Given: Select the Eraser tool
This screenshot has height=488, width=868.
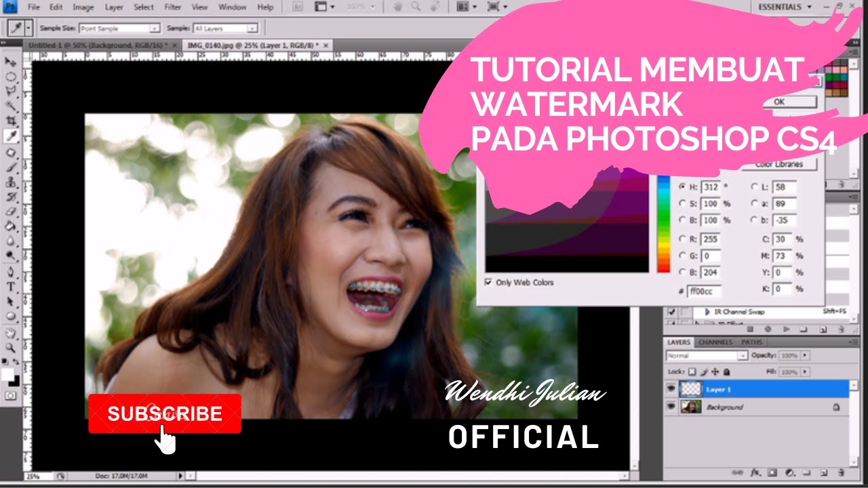Looking at the screenshot, I should (x=11, y=211).
